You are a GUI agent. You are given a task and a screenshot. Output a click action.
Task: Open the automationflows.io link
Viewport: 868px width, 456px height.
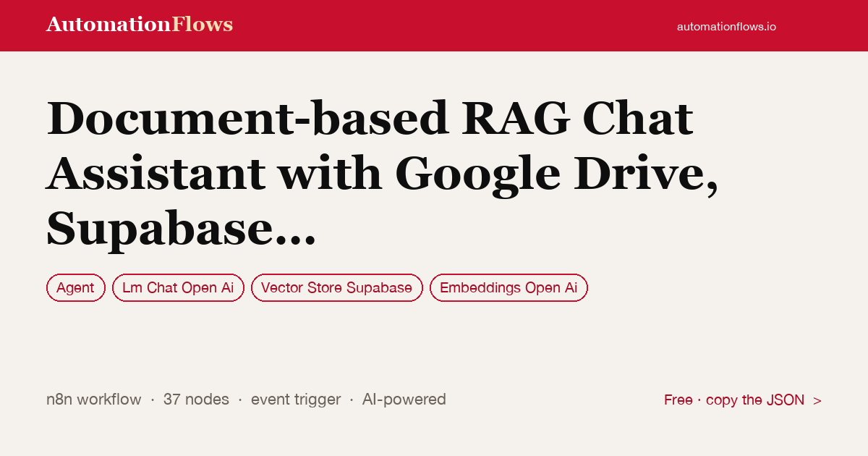click(726, 26)
